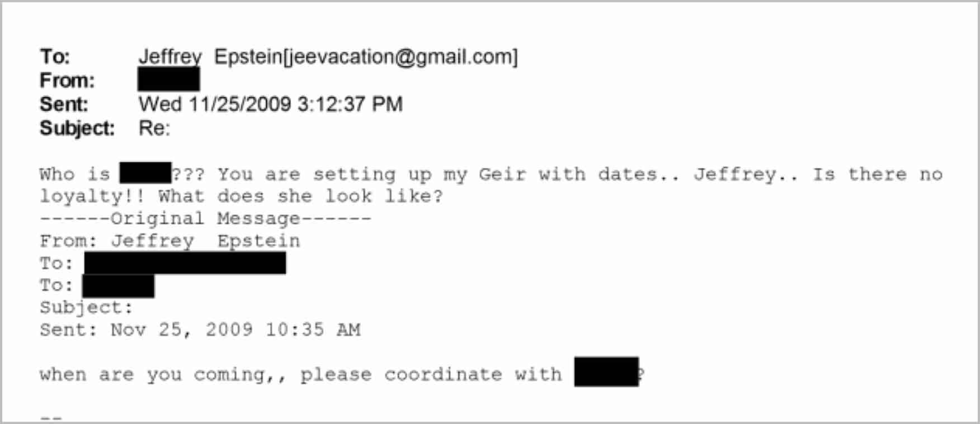
Task: Click the Wed 11/25/2009 3:12:37 PM timestamp
Action: (270, 105)
